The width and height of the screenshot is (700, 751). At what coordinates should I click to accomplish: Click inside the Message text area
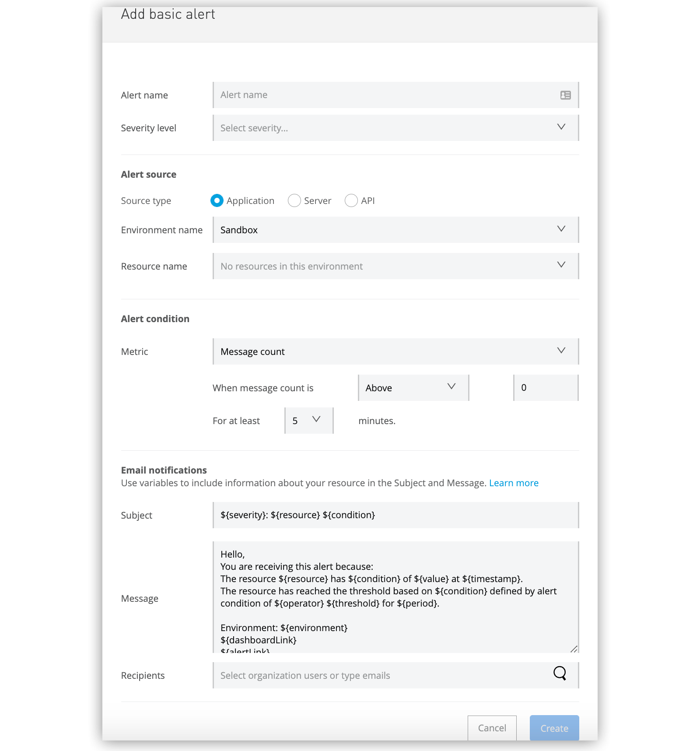(x=396, y=597)
